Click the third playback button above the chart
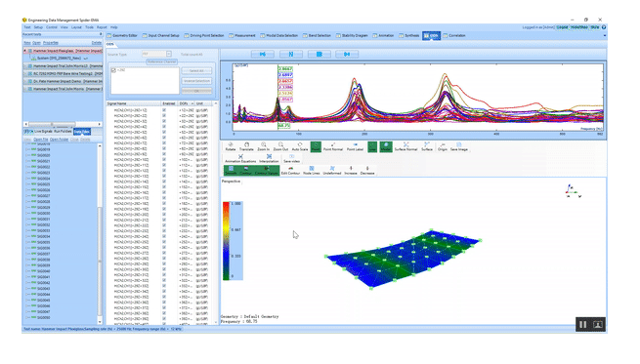The height and width of the screenshot is (364, 640). (320, 54)
